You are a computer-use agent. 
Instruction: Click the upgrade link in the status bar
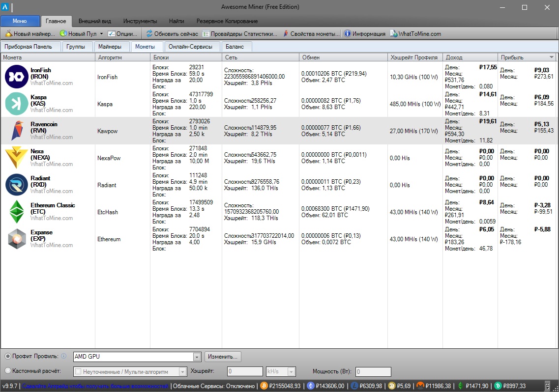tap(95, 386)
